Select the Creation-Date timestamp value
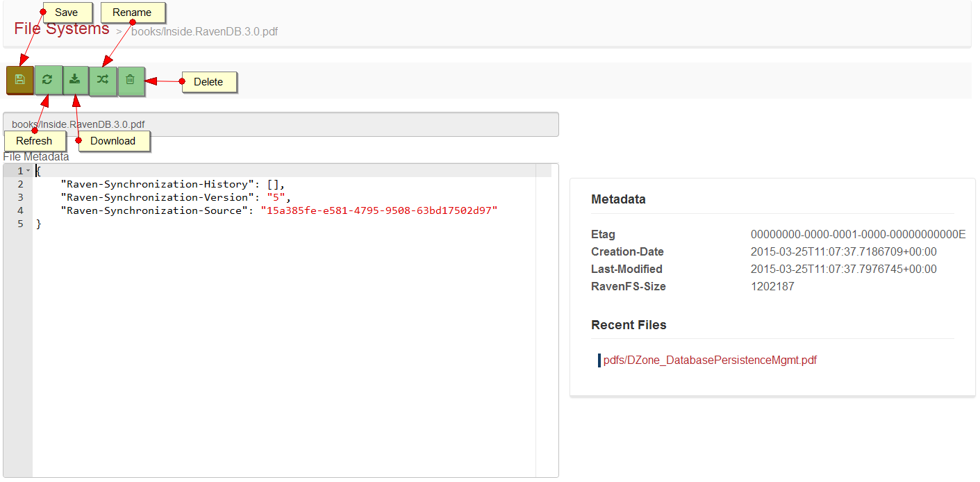Viewport: 980px width, 482px height. (x=843, y=252)
